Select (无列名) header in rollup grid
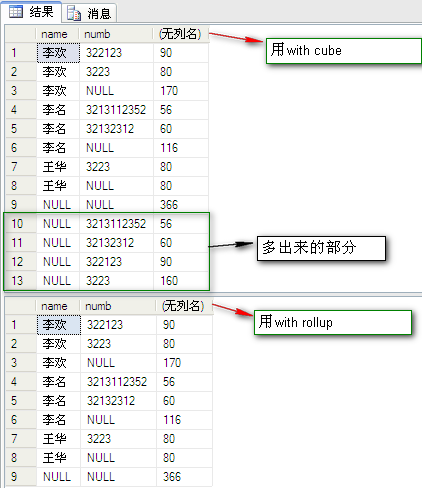The height and width of the screenshot is (488, 422). pyautogui.click(x=184, y=306)
